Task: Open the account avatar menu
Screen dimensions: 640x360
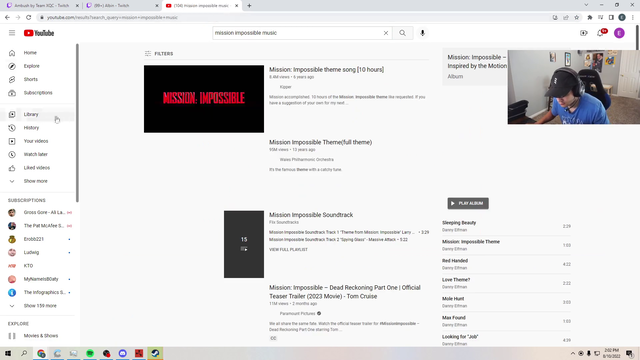Action: pyautogui.click(x=619, y=33)
